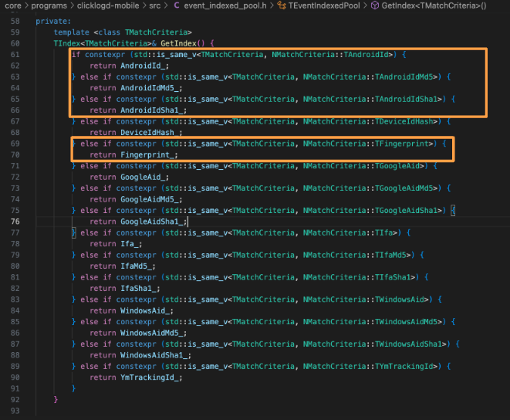Click 'TIfa' on line 77
The width and height of the screenshot is (510, 420).
click(383, 233)
